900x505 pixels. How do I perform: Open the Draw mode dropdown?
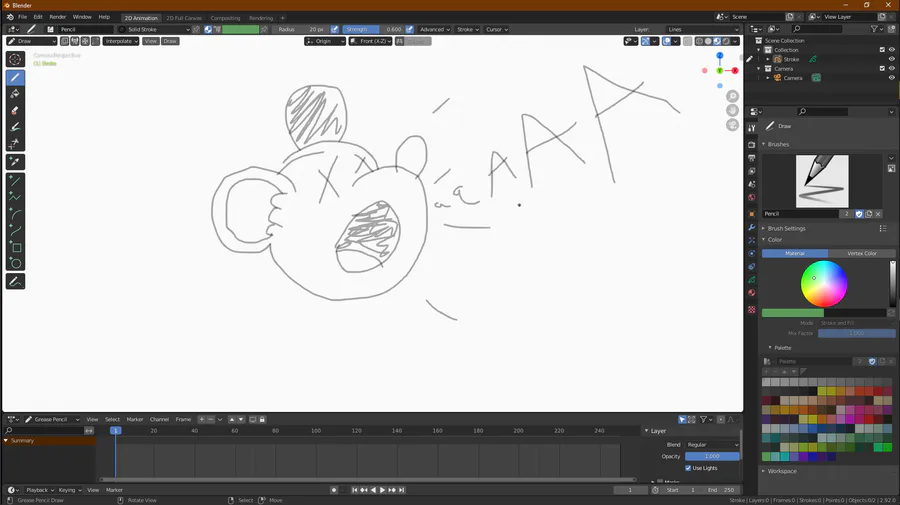click(32, 41)
